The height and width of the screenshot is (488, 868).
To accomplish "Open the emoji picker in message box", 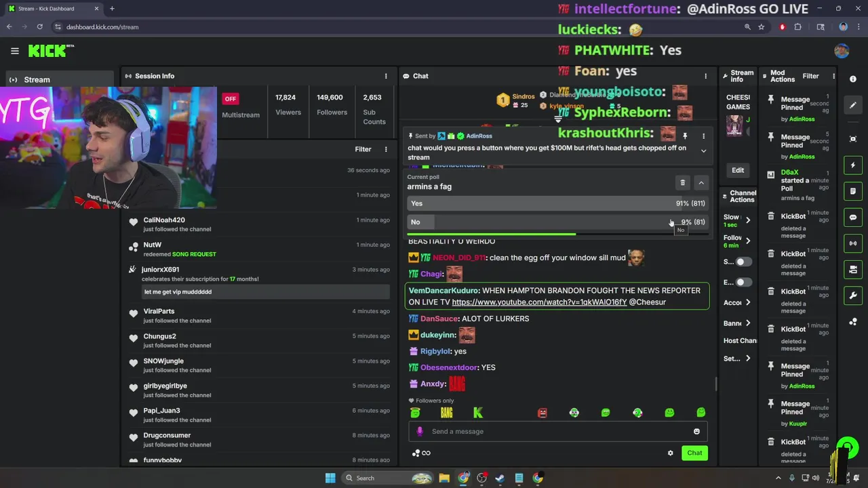I will 696,432.
